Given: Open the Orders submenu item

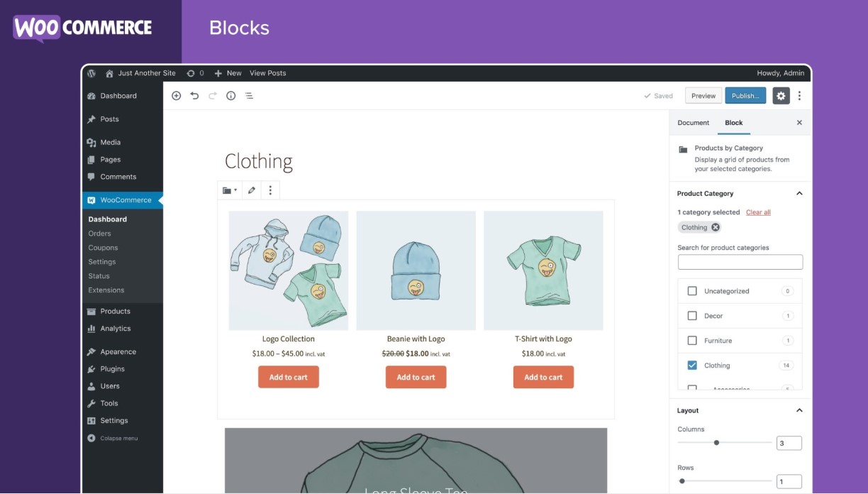Looking at the screenshot, I should click(99, 234).
